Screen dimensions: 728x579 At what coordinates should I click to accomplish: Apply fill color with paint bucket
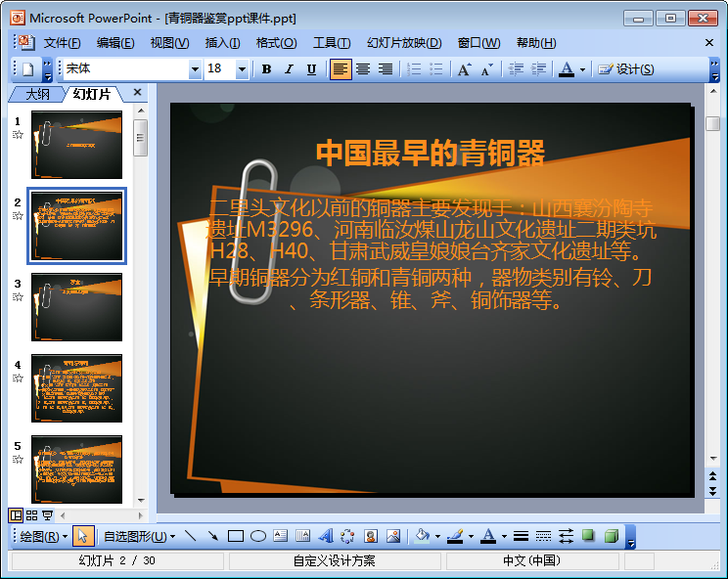422,536
